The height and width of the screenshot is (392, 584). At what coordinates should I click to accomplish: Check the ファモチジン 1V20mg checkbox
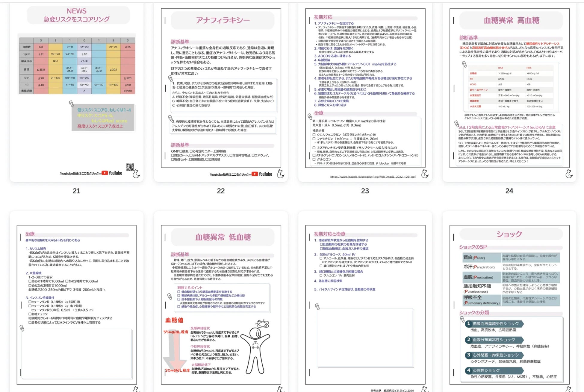pyautogui.click(x=314, y=139)
